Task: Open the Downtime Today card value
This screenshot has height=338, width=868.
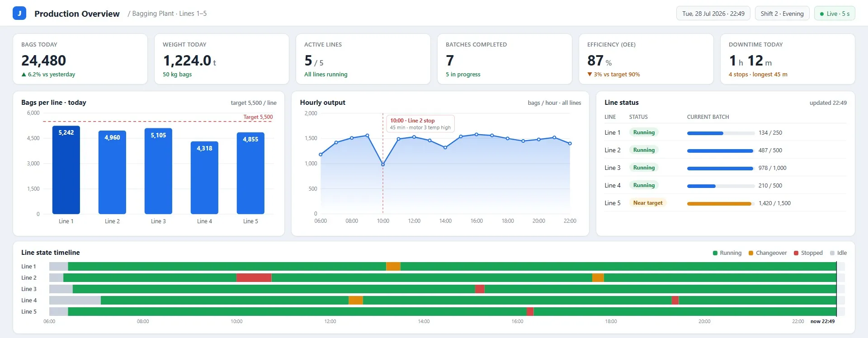Action: point(750,61)
